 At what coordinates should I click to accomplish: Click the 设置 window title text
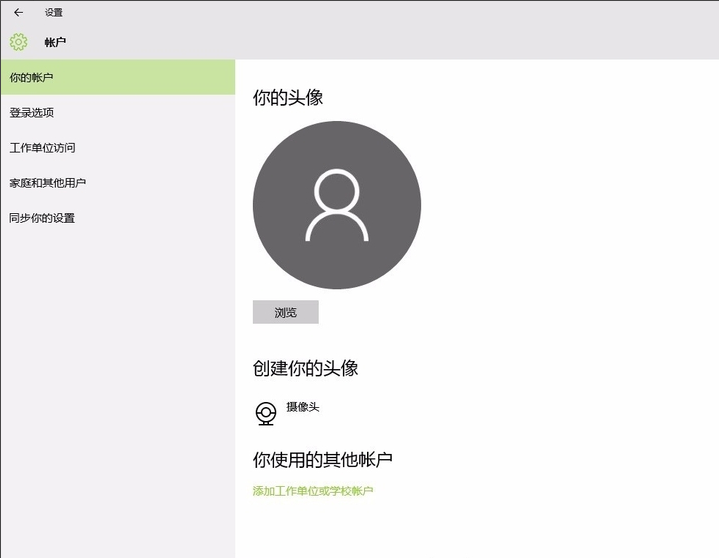[53, 13]
